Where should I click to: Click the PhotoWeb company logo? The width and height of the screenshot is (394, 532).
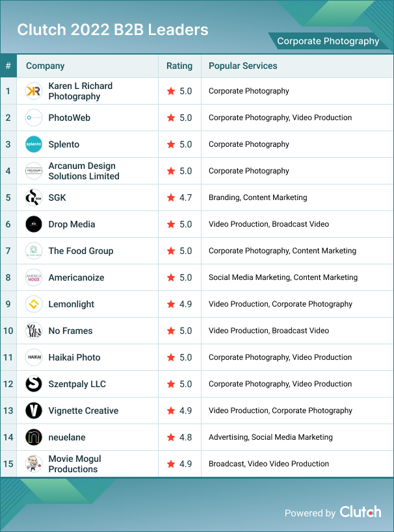tap(33, 118)
